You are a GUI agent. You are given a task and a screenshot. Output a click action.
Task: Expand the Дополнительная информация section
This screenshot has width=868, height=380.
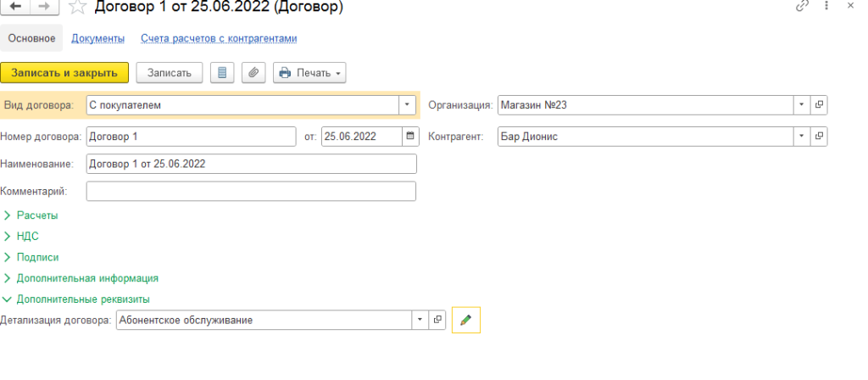pyautogui.click(x=81, y=278)
